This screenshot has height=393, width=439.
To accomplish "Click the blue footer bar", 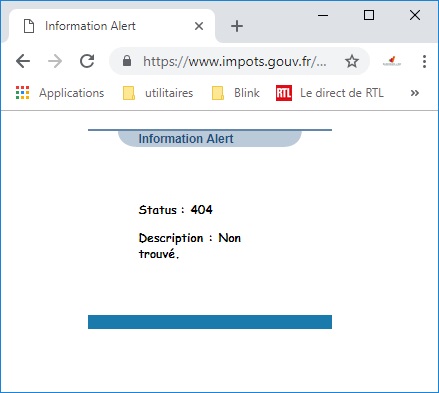I will pos(210,322).
